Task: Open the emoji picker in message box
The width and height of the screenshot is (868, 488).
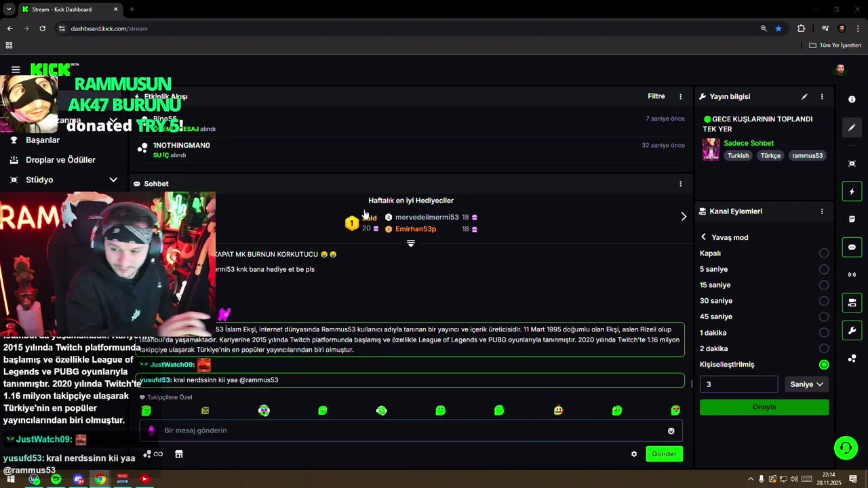Action: [x=671, y=431]
